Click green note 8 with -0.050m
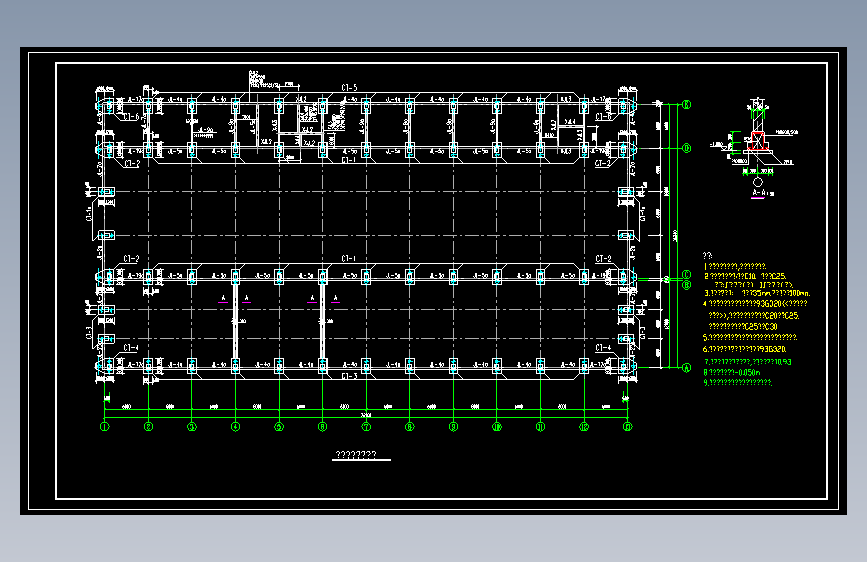Viewport: 867px width, 562px height. tap(732, 372)
